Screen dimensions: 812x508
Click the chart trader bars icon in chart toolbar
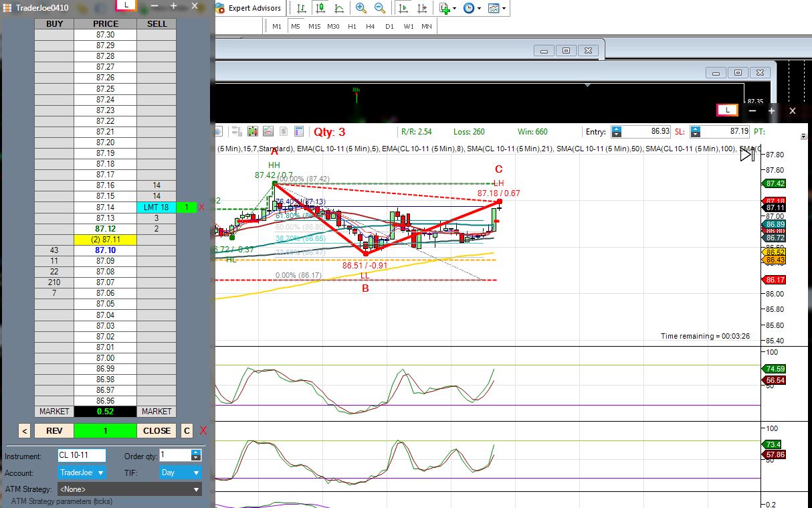pos(237,131)
